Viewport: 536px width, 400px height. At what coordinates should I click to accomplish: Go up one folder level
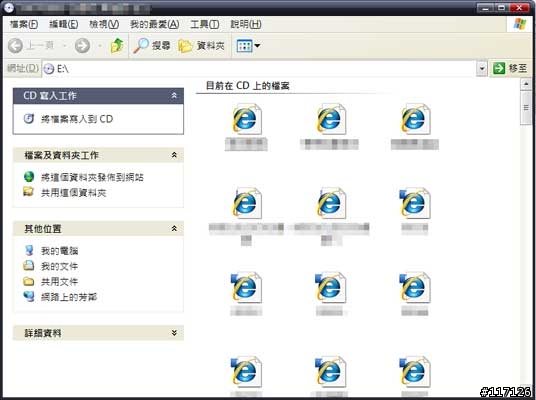tap(117, 45)
